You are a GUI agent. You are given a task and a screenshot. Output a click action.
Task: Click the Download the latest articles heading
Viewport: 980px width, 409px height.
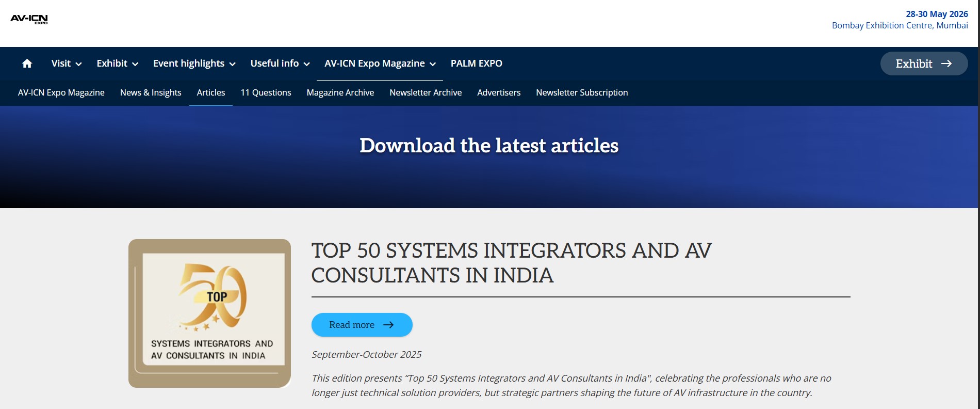[489, 146]
